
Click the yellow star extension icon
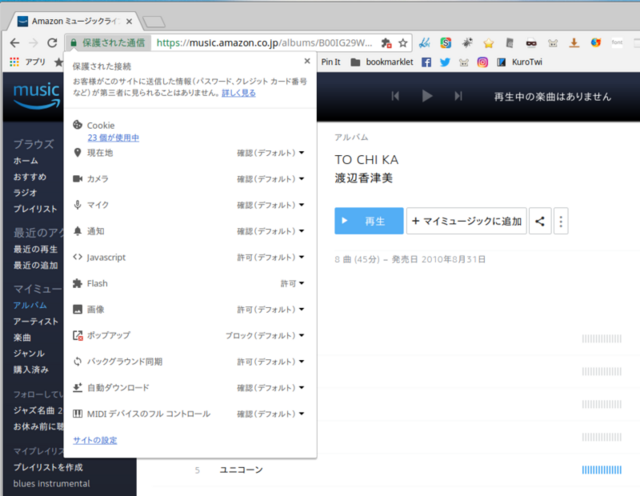click(489, 43)
